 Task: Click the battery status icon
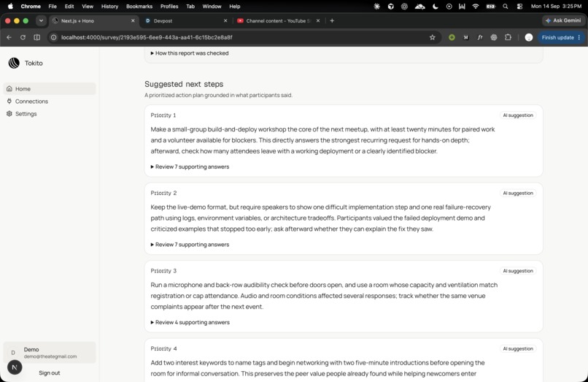pos(490,7)
